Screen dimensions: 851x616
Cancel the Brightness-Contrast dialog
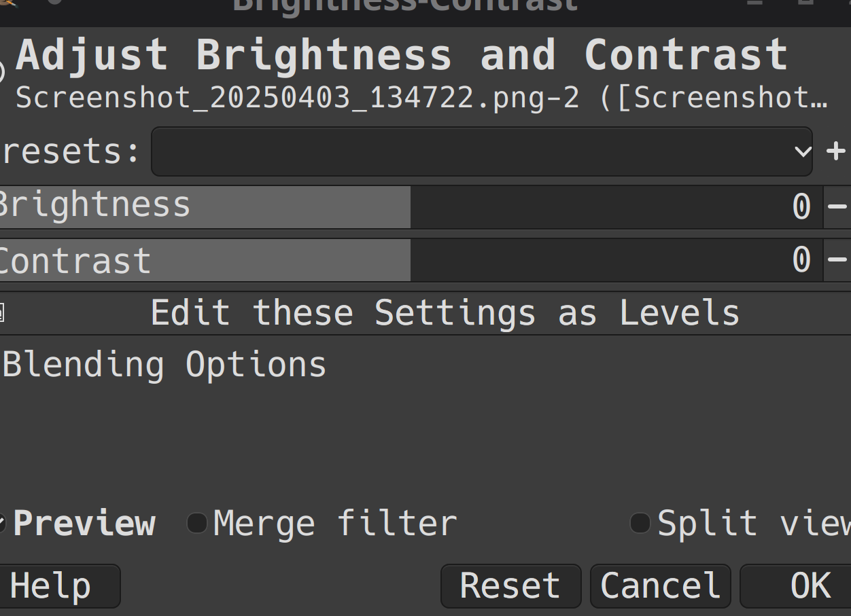(x=661, y=585)
